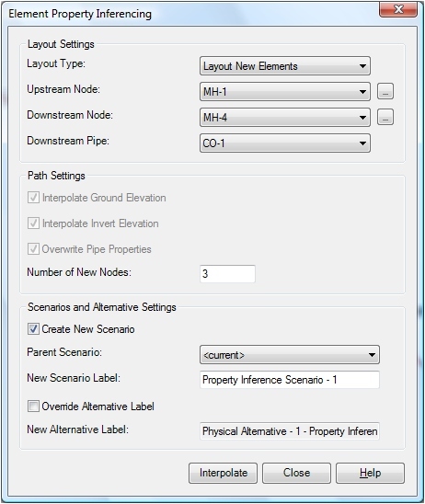
Task: Toggle Interpolate Invert Elevation checkbox
Action: tap(33, 223)
